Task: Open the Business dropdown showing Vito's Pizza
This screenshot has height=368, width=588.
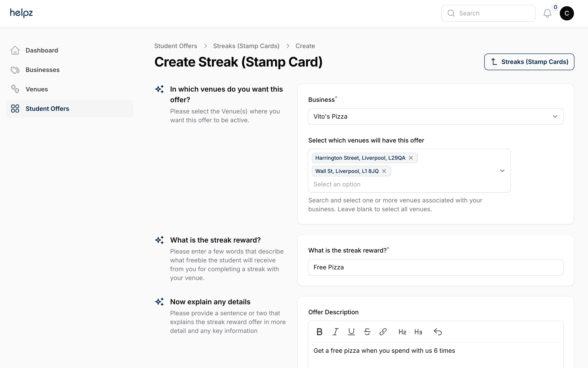Action: [x=436, y=117]
